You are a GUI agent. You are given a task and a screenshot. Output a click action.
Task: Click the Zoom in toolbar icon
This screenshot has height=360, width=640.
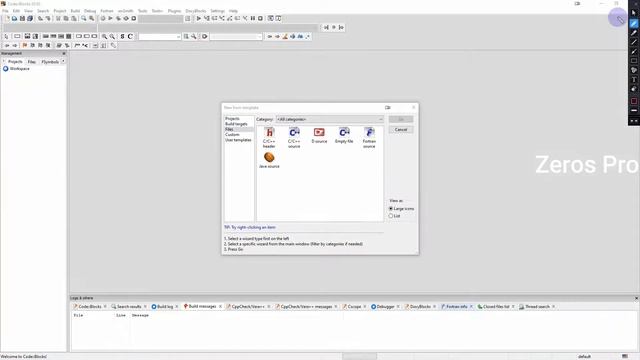tap(104, 36)
